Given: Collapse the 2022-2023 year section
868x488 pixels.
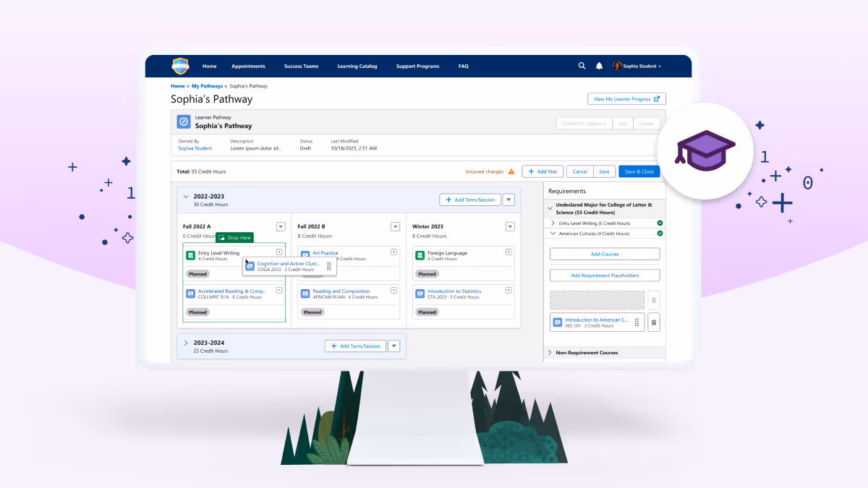Looking at the screenshot, I should [x=186, y=196].
